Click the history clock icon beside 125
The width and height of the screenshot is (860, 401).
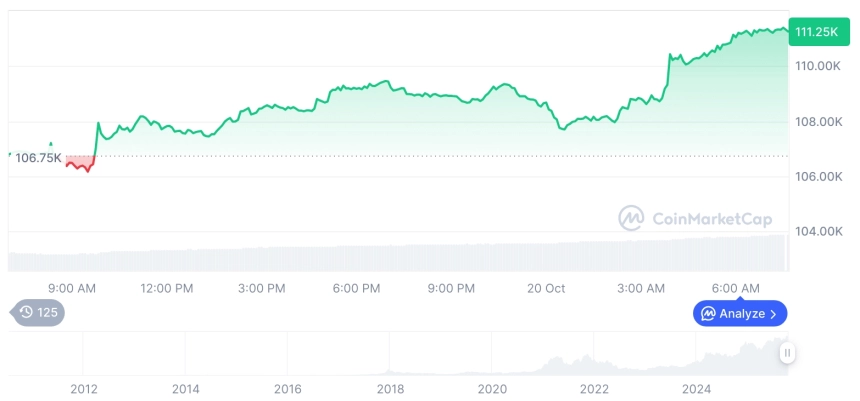[26, 313]
